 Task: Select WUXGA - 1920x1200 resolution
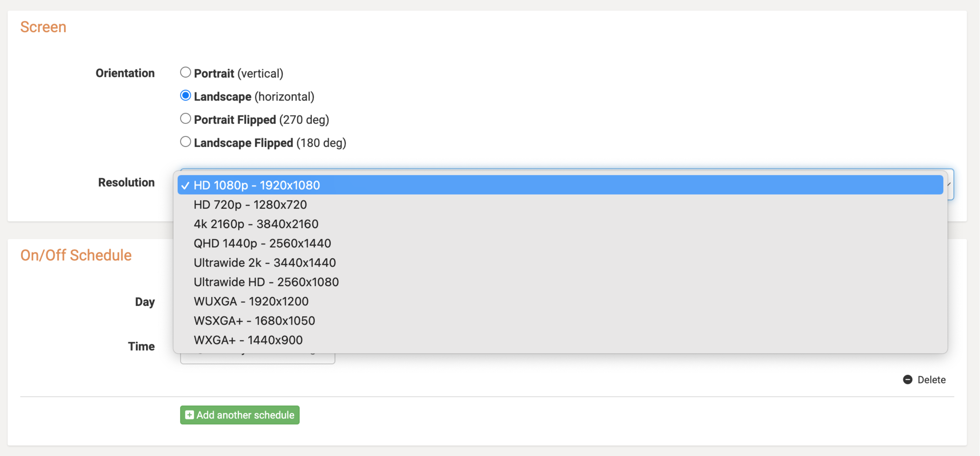(x=560, y=302)
